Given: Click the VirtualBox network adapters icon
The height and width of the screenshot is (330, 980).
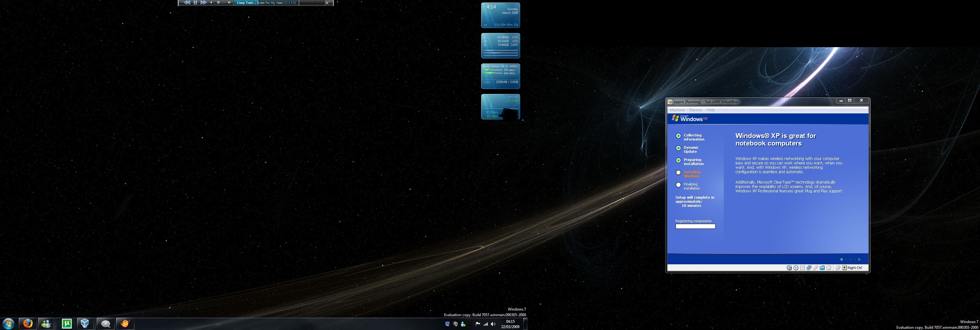Looking at the screenshot, I should (x=809, y=268).
